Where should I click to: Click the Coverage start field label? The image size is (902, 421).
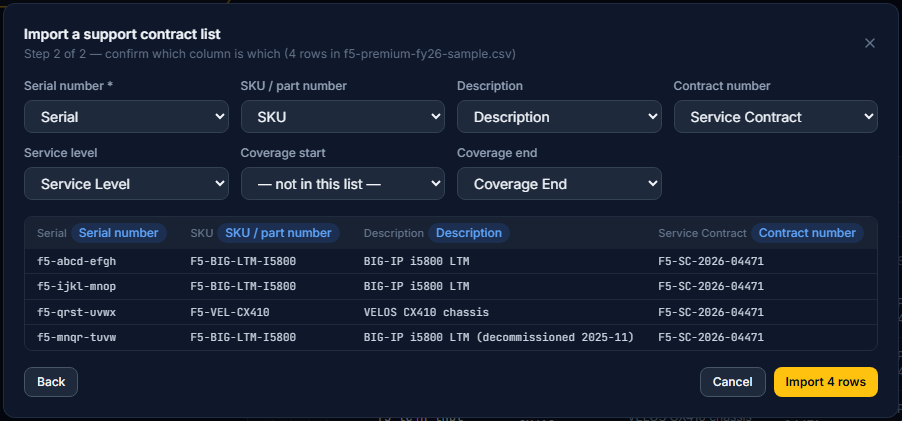tap(283, 153)
